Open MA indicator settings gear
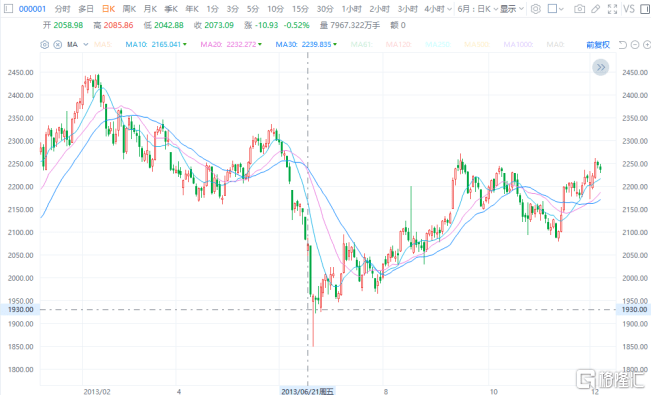This screenshot has width=651, height=396. point(44,44)
